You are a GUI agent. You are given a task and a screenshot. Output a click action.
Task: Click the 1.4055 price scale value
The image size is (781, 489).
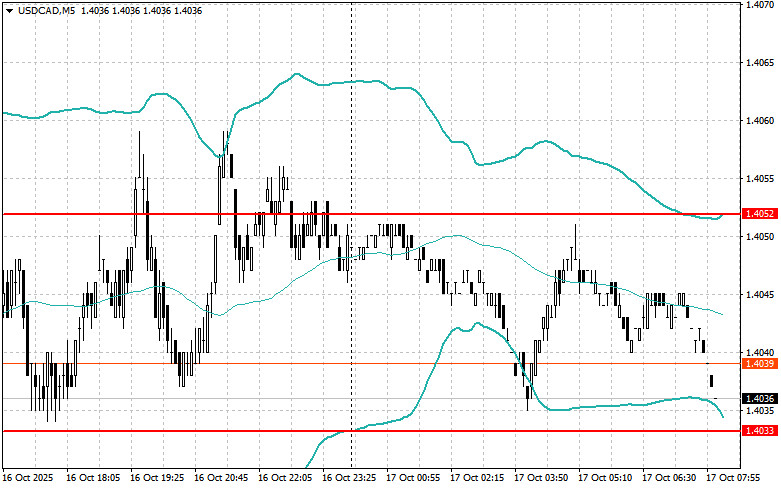click(760, 179)
